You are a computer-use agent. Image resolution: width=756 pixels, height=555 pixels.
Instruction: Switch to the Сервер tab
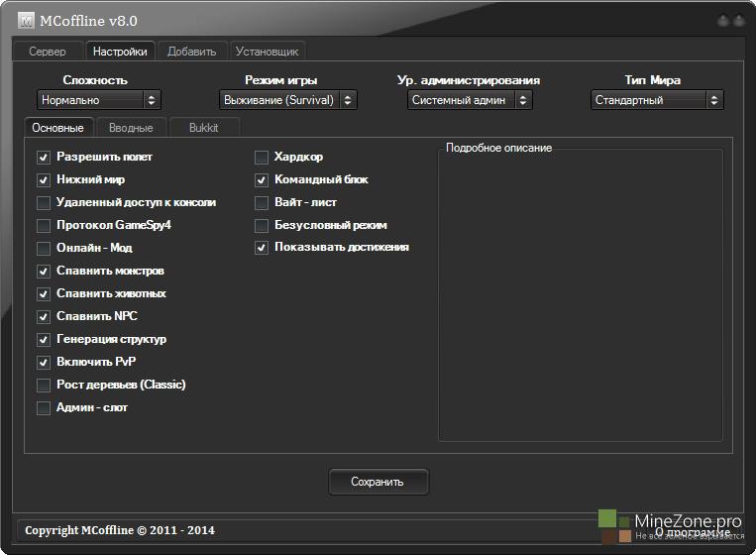click(48, 52)
